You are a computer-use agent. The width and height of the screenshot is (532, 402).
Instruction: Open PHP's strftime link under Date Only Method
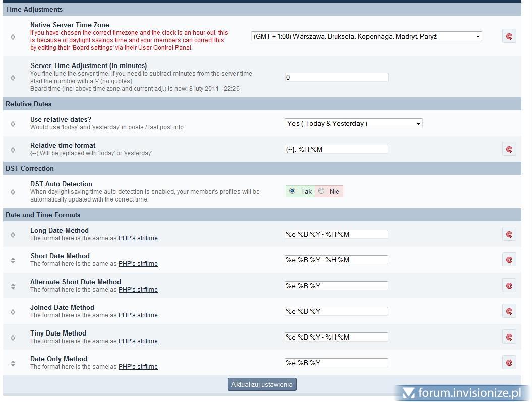click(138, 367)
